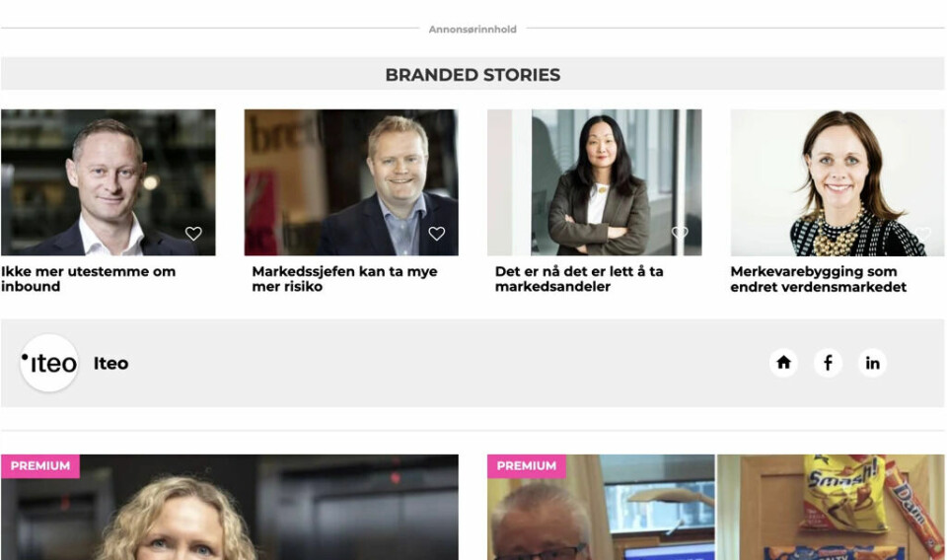Image resolution: width=947 pixels, height=560 pixels.
Task: Select photo of woman with beaded necklace
Action: [x=838, y=182]
